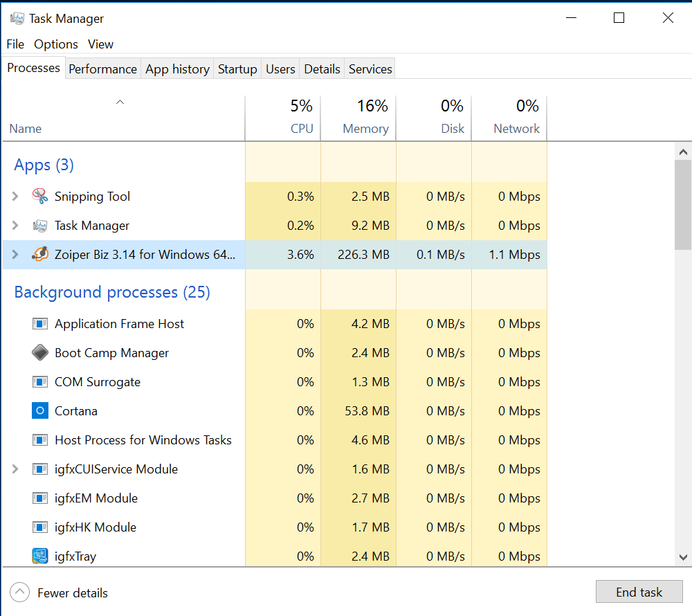The width and height of the screenshot is (692, 616).
Task: Click the Application Frame Host icon
Action: [40, 323]
